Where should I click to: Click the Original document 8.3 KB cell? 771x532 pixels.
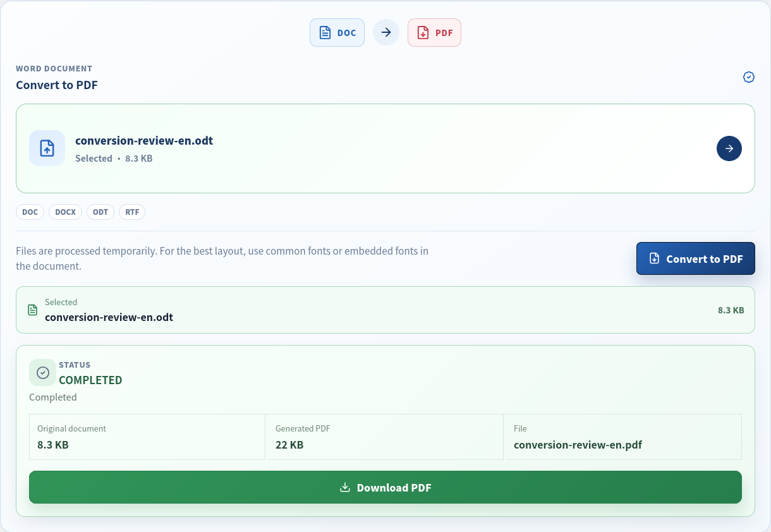point(147,437)
